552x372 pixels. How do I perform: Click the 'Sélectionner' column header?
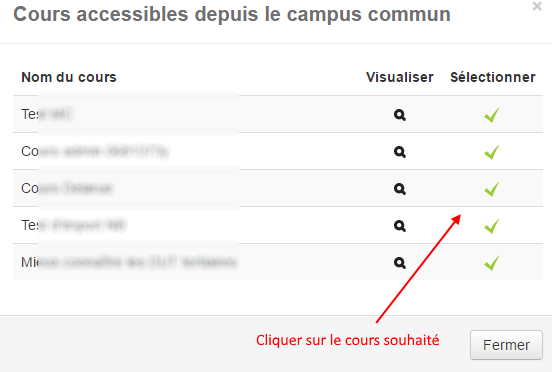pyautogui.click(x=493, y=77)
